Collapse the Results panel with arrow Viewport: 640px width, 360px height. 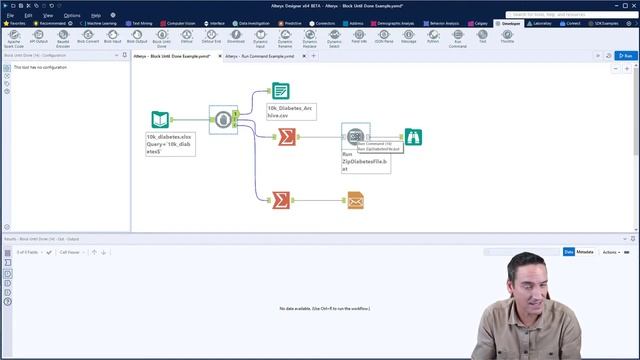click(x=624, y=239)
